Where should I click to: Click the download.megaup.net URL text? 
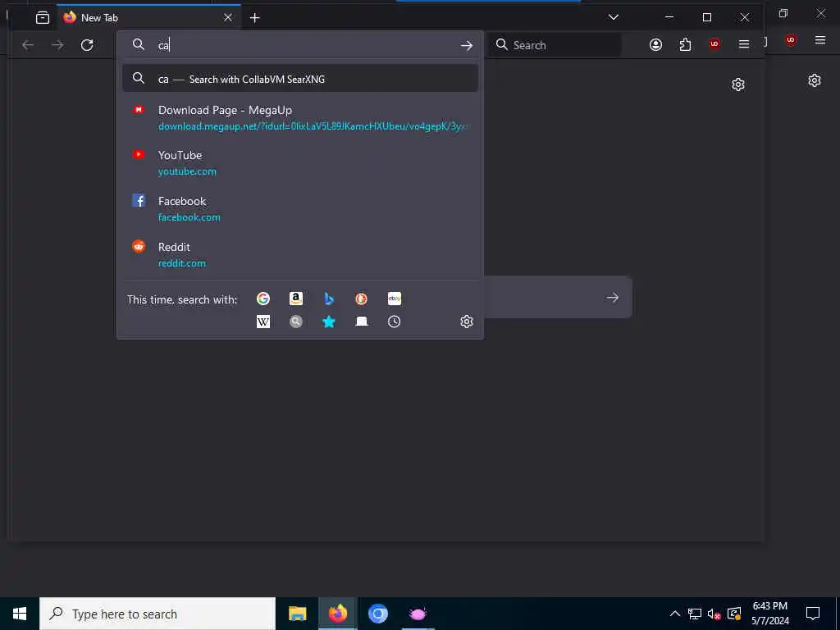click(313, 126)
